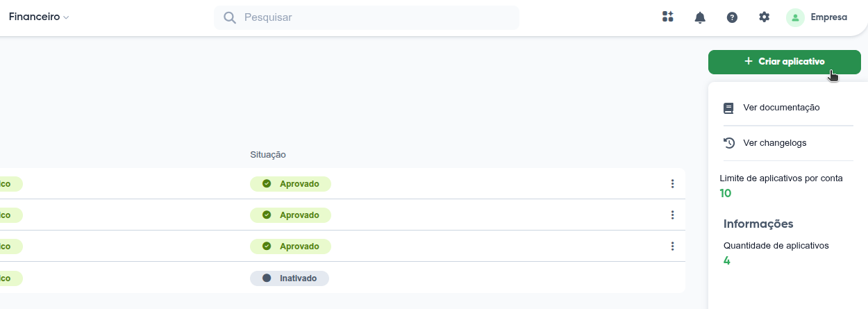Open the third row's three-dot menu
The image size is (868, 309).
pos(672,247)
